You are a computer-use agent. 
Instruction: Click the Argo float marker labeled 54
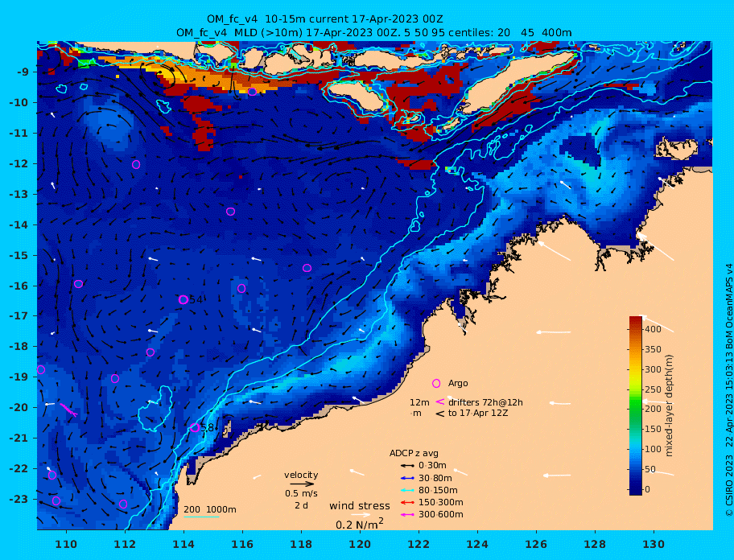[x=183, y=299]
